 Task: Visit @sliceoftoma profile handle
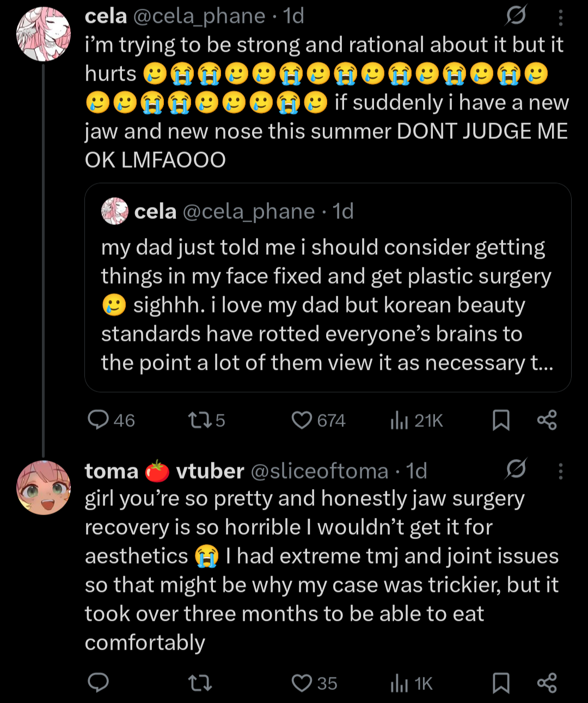point(319,471)
